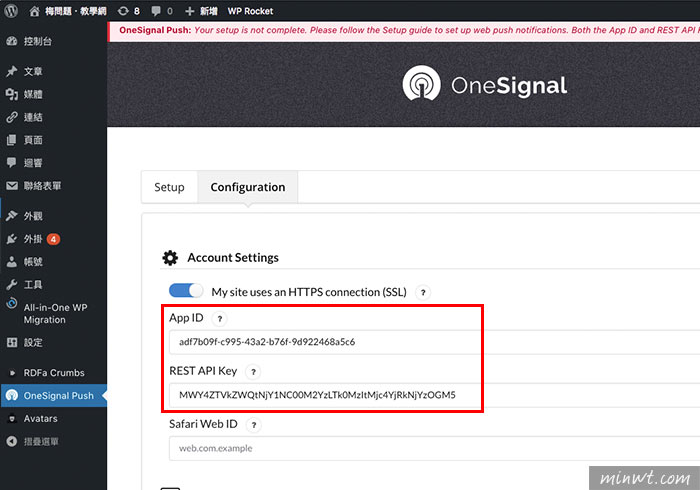Screen dimensions: 700x490
Task: Open 設定 settings icon
Action: click(x=12, y=342)
